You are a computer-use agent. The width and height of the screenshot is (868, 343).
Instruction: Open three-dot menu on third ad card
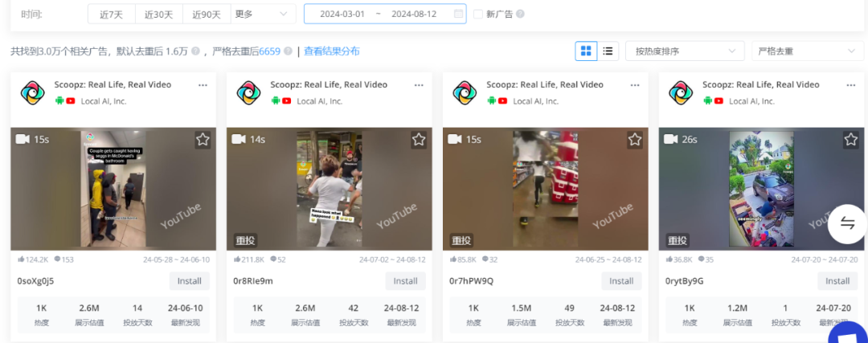click(635, 85)
